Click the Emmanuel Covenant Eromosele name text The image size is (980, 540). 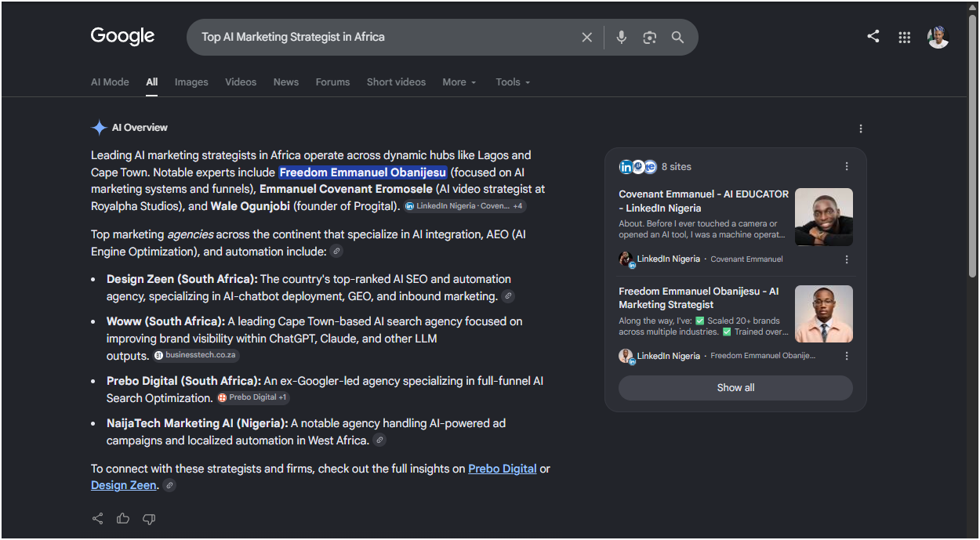coord(346,189)
